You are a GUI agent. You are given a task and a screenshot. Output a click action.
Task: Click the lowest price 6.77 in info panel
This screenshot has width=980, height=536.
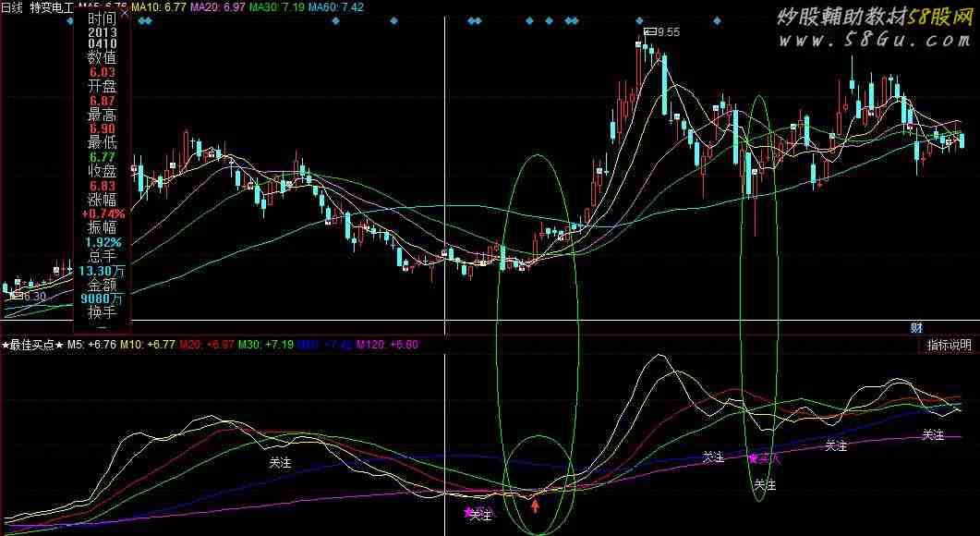coord(102,158)
